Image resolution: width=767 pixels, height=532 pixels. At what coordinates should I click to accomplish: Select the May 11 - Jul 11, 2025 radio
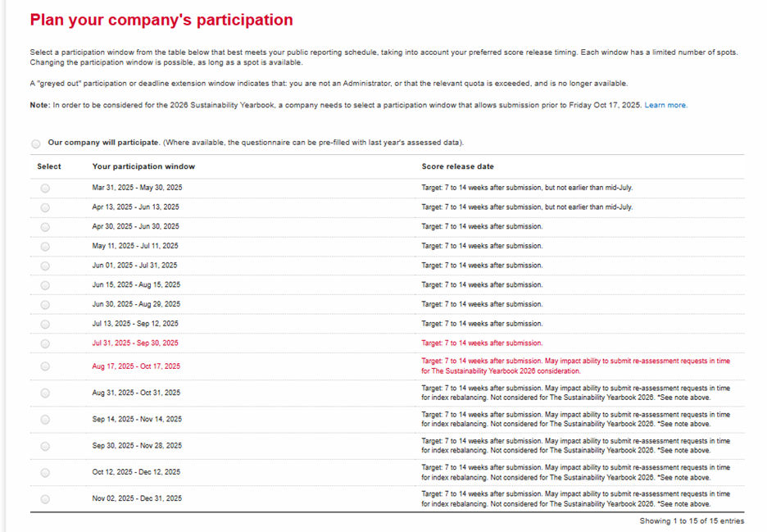pyautogui.click(x=45, y=246)
